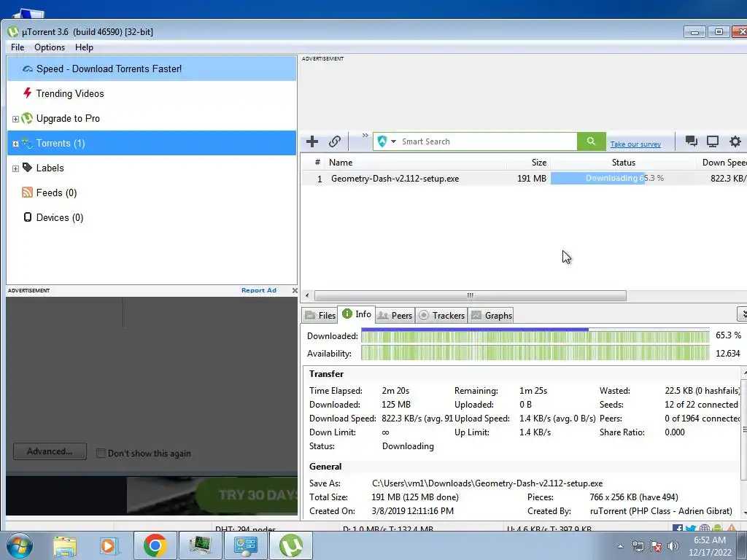Click the globe icon in status bar
Viewport: 747px width, 560px height.
(x=704, y=529)
